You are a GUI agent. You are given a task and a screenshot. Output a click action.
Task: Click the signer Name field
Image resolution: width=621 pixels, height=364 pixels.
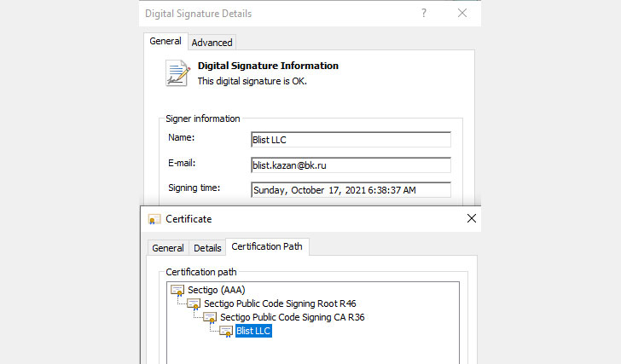(x=351, y=140)
